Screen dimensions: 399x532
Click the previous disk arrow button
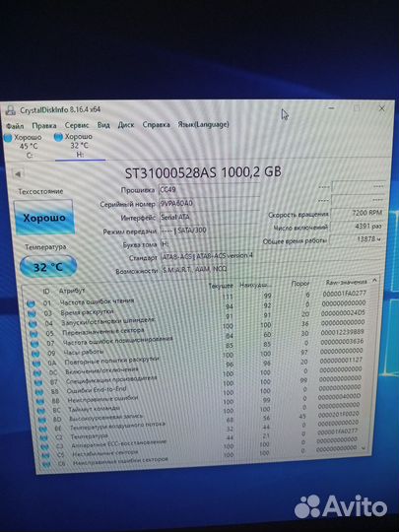point(18,174)
